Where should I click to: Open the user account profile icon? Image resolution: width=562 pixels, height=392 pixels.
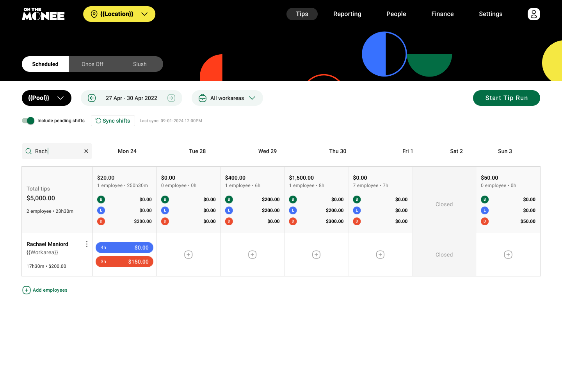(534, 14)
